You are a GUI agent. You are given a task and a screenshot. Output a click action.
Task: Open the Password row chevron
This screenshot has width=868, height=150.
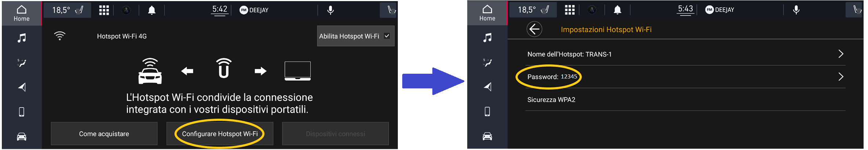point(841,77)
